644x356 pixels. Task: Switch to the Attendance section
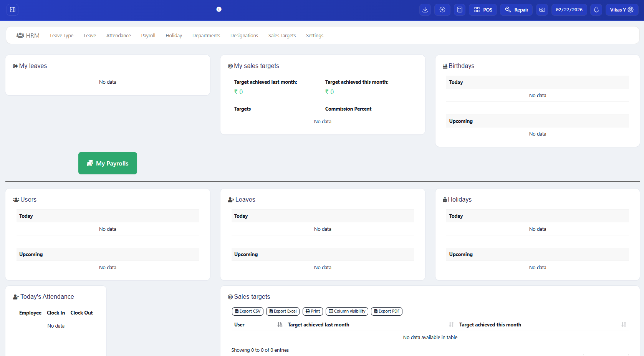(118, 35)
